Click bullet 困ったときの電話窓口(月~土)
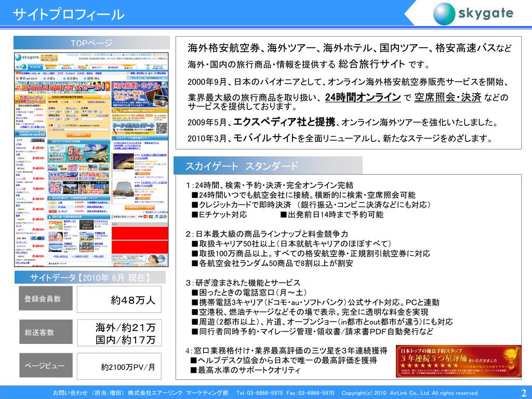Screen dimensions: 532x399 coord(249,293)
